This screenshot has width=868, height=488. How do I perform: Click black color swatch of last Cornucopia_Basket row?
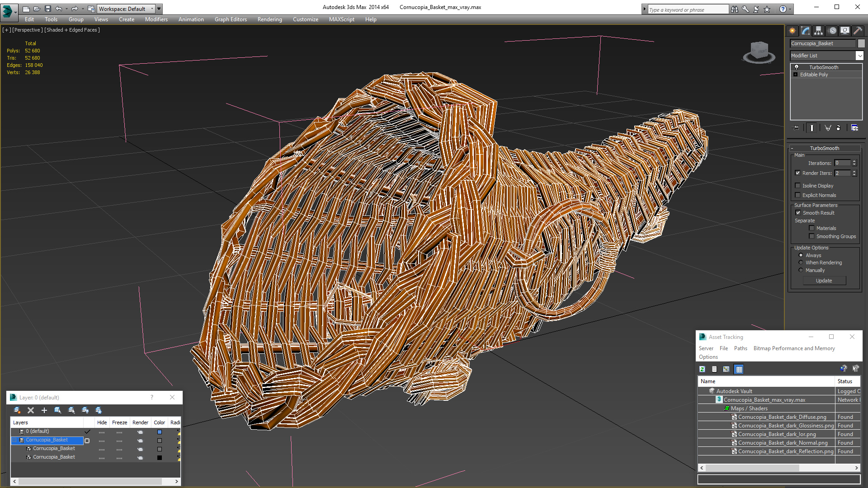[x=159, y=458]
